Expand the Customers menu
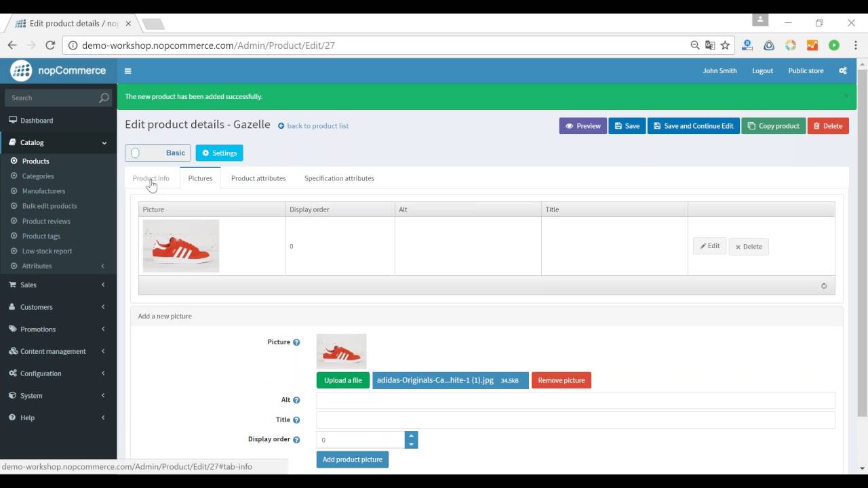 pyautogui.click(x=58, y=307)
